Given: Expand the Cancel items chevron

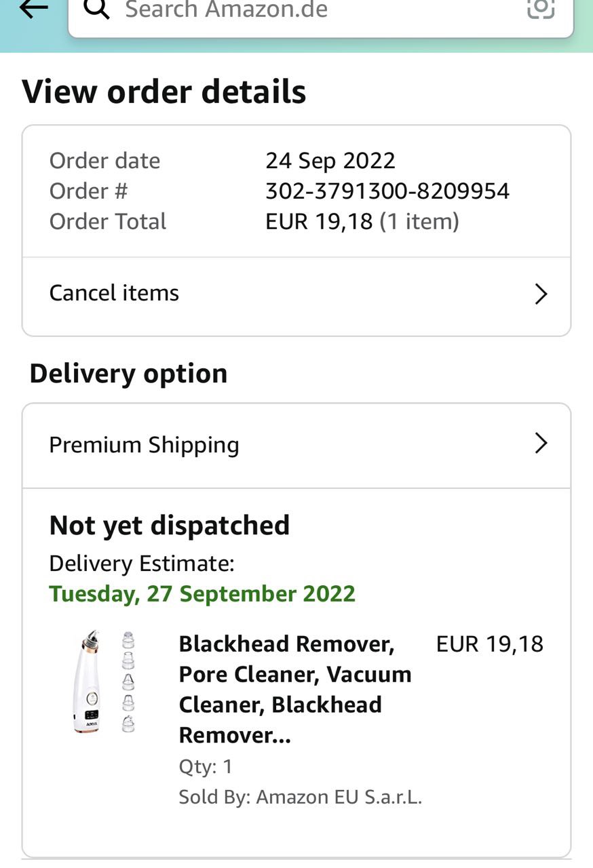Looking at the screenshot, I should pos(541,294).
